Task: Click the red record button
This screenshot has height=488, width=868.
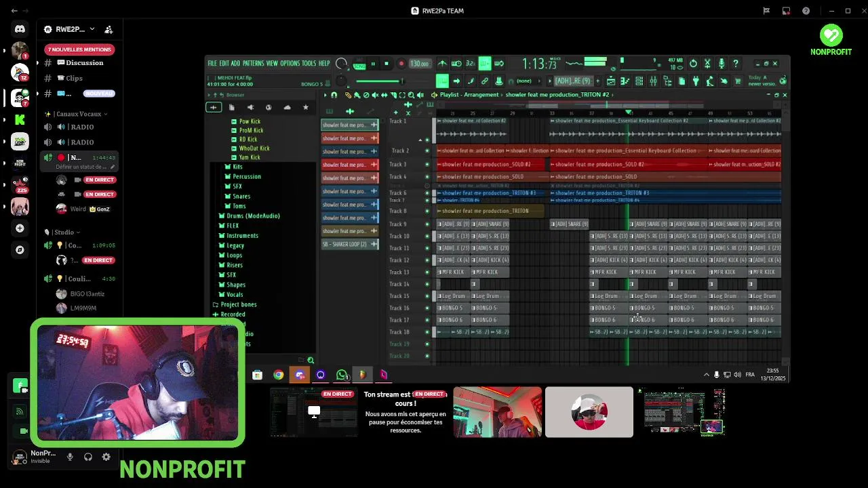Action: point(401,64)
